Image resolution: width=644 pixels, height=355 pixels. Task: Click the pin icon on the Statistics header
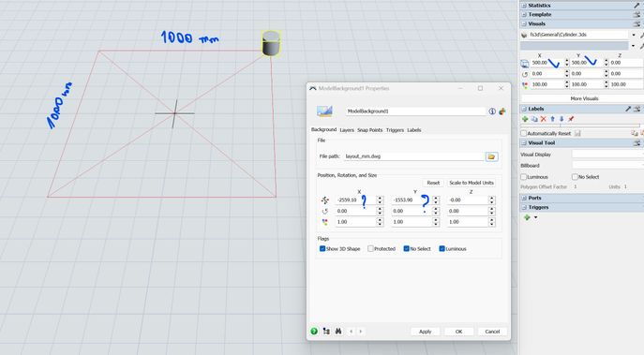637,6
